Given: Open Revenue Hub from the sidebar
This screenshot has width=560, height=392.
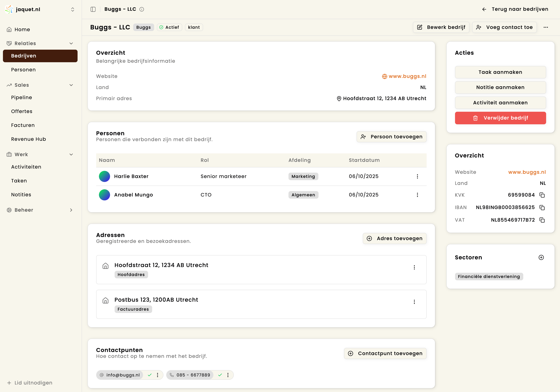Looking at the screenshot, I should coord(29,139).
